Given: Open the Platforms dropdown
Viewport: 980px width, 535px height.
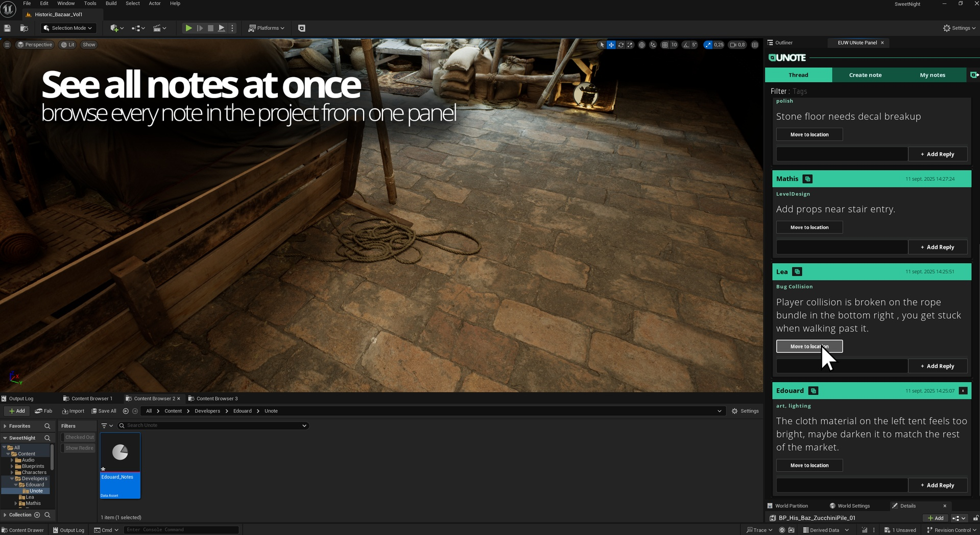Looking at the screenshot, I should point(266,28).
